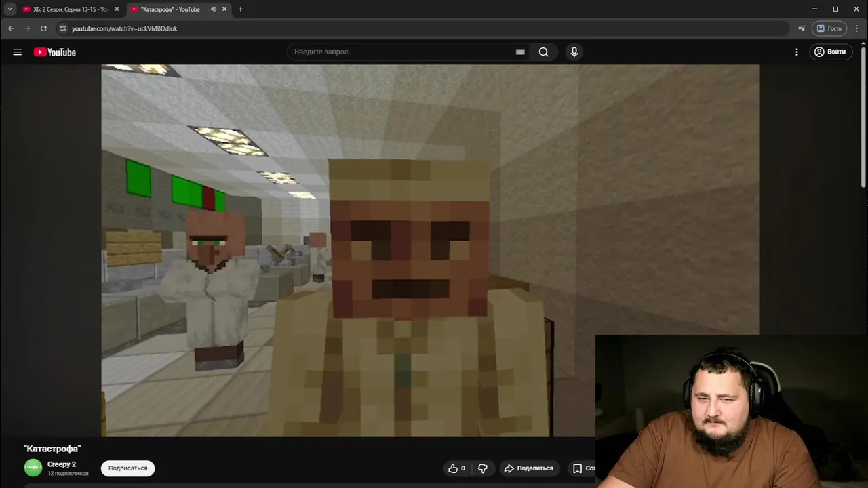
Task: Open the Creepy 2 channel name link
Action: [62, 464]
